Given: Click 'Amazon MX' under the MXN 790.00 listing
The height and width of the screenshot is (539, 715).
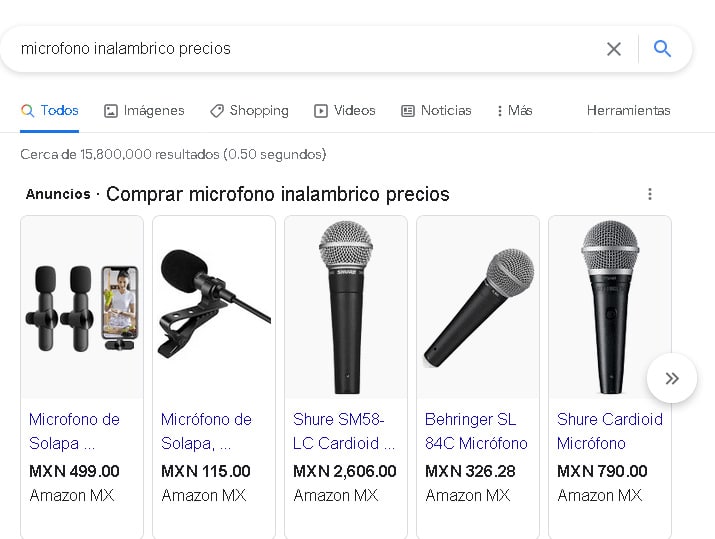Looking at the screenshot, I should (x=600, y=495).
